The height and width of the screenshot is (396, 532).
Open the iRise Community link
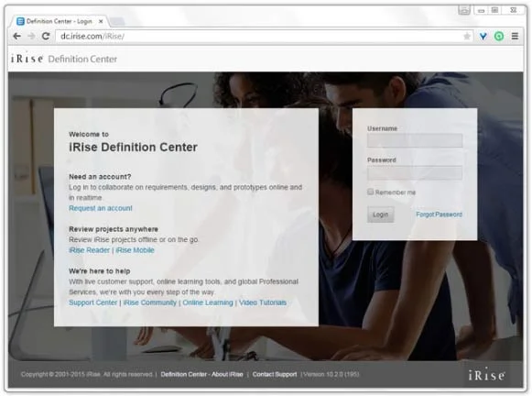[150, 302]
